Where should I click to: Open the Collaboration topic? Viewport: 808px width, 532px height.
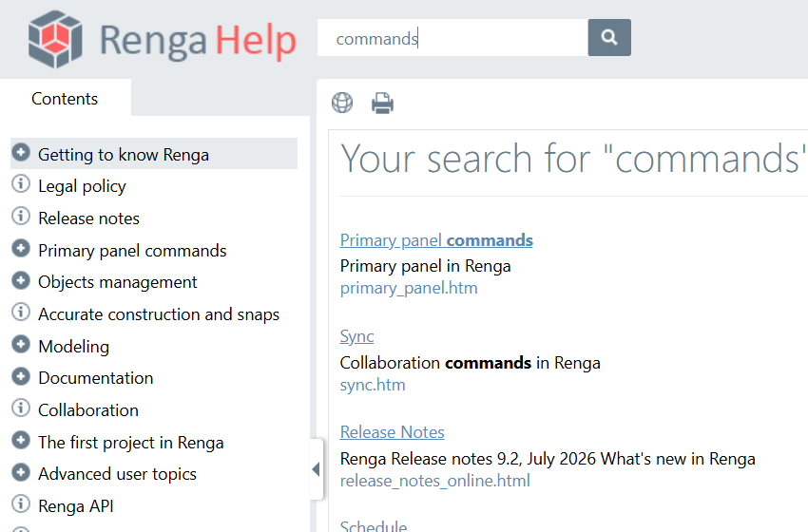click(88, 410)
